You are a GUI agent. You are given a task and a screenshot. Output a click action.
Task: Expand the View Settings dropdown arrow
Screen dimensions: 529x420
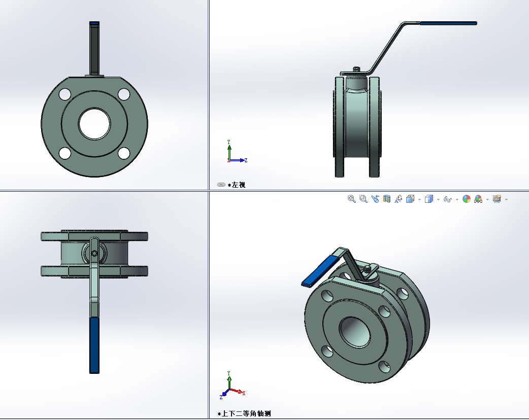coord(506,199)
